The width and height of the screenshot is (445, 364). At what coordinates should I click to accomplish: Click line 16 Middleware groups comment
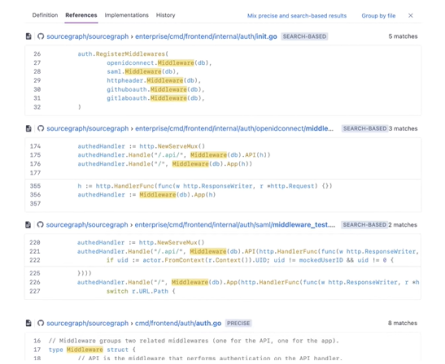[x=194, y=341]
